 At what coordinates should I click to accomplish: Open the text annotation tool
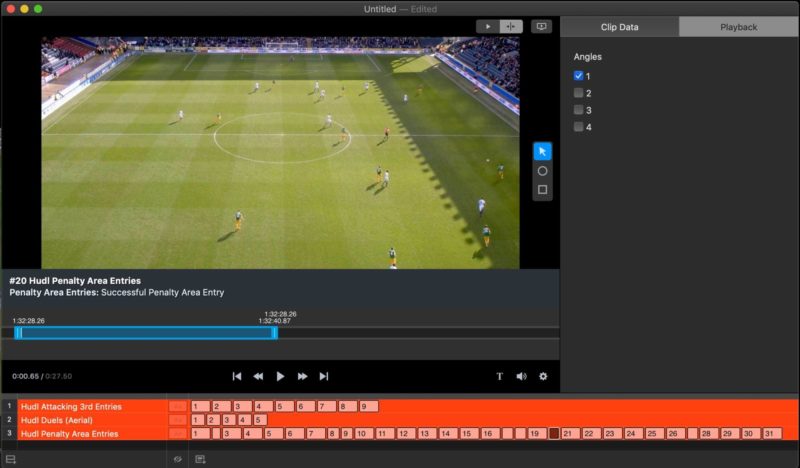point(499,376)
